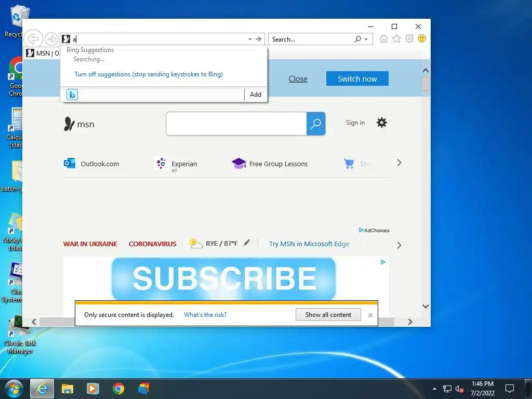532x399 pixels.
Task: Open CORONAVIRUS topic
Action: tap(152, 244)
